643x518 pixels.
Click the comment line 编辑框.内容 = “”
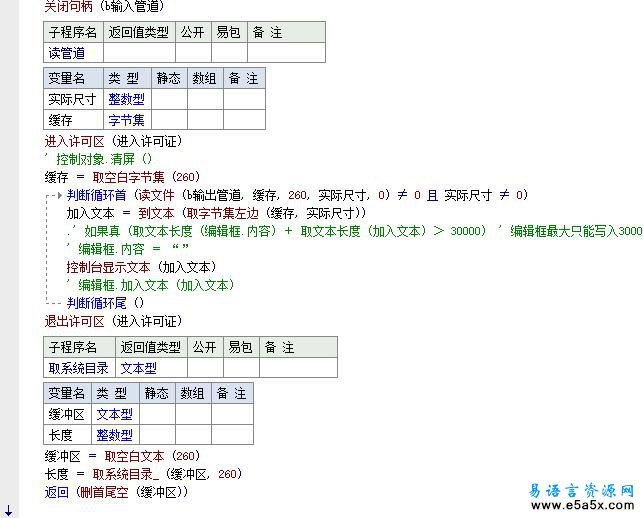pyautogui.click(x=128, y=249)
